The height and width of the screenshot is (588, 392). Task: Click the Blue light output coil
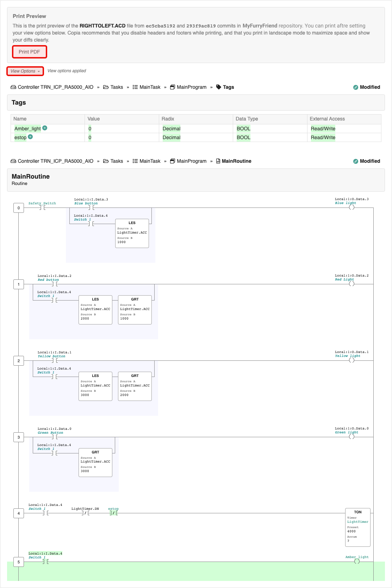(x=351, y=207)
